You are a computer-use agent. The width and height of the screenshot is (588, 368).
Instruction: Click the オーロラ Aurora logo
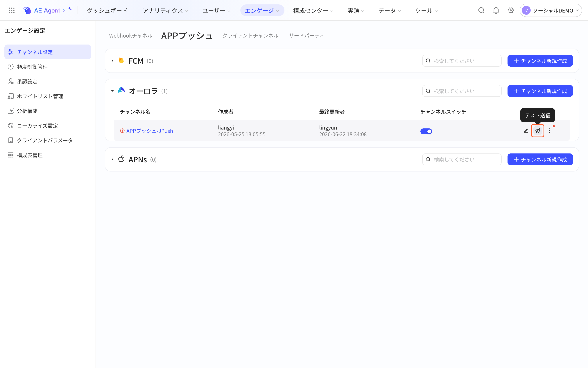tap(121, 90)
